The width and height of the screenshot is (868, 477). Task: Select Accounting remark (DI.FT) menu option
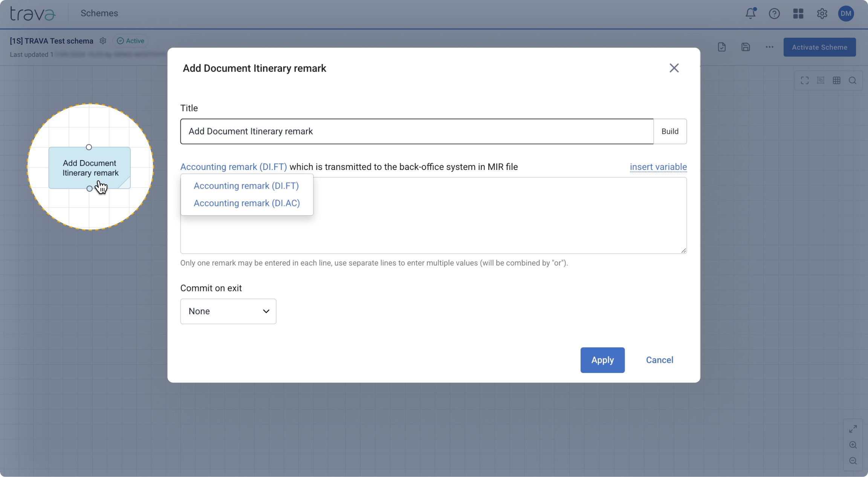[246, 186]
